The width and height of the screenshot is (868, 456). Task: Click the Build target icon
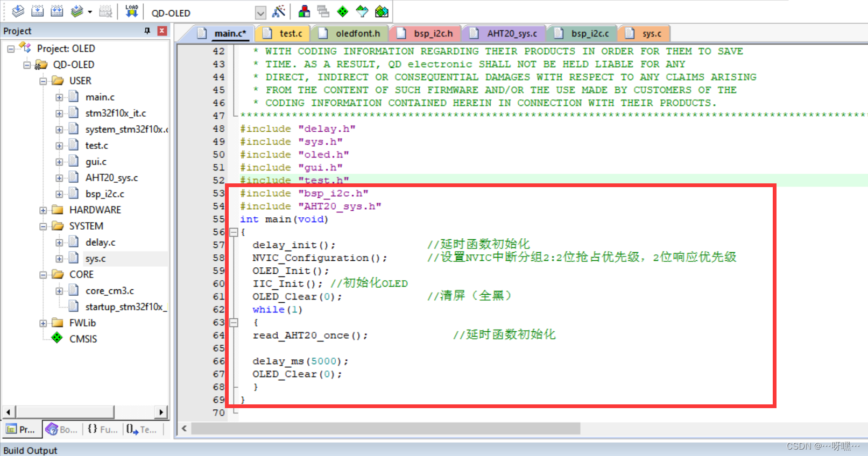point(37,11)
